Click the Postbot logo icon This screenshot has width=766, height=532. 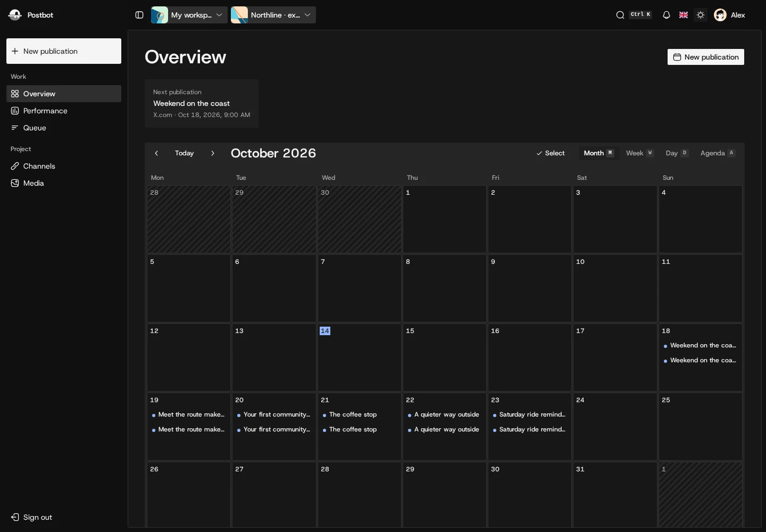[15, 15]
